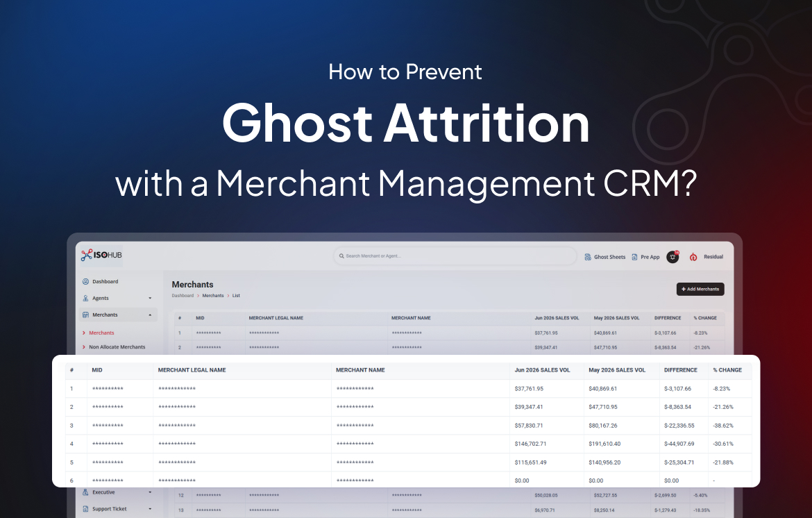This screenshot has height=518, width=812.
Task: Click the red Residual icon
Action: coord(693,257)
